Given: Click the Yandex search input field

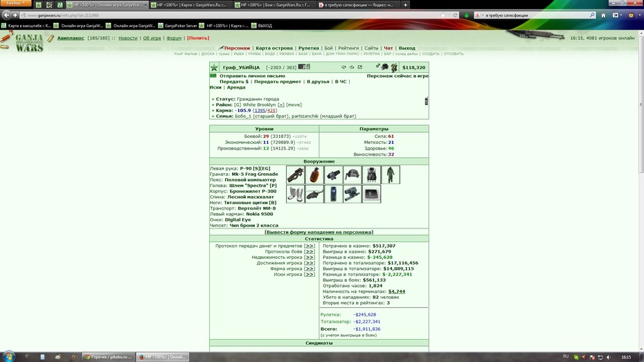Looking at the screenshot, I should click(x=536, y=15).
